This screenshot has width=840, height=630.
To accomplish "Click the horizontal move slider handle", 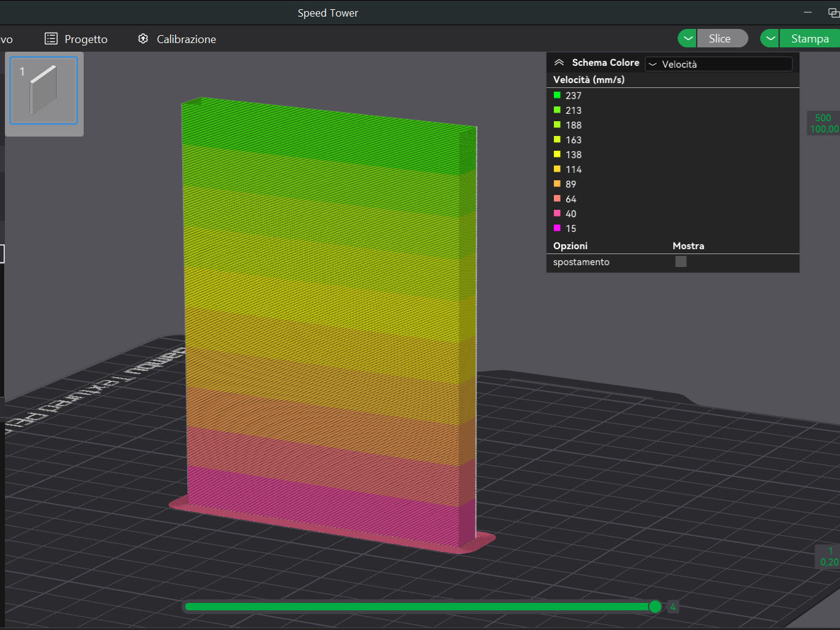I will [x=655, y=607].
